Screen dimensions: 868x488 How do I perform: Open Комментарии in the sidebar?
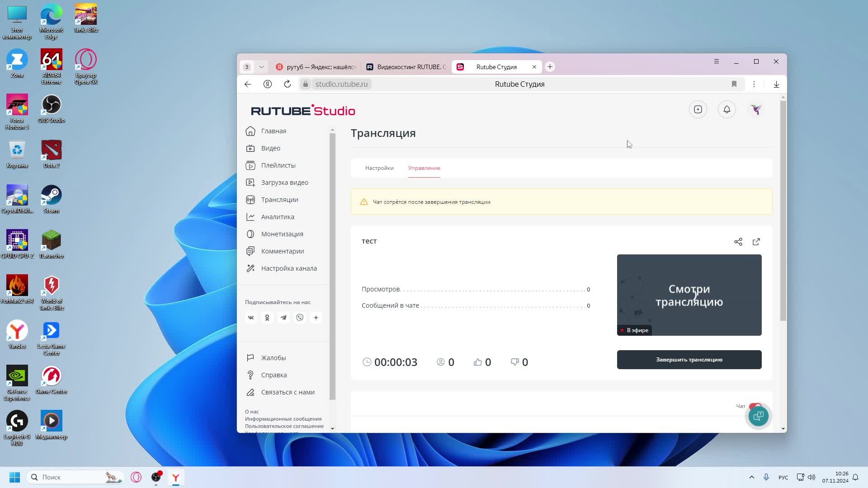point(275,251)
